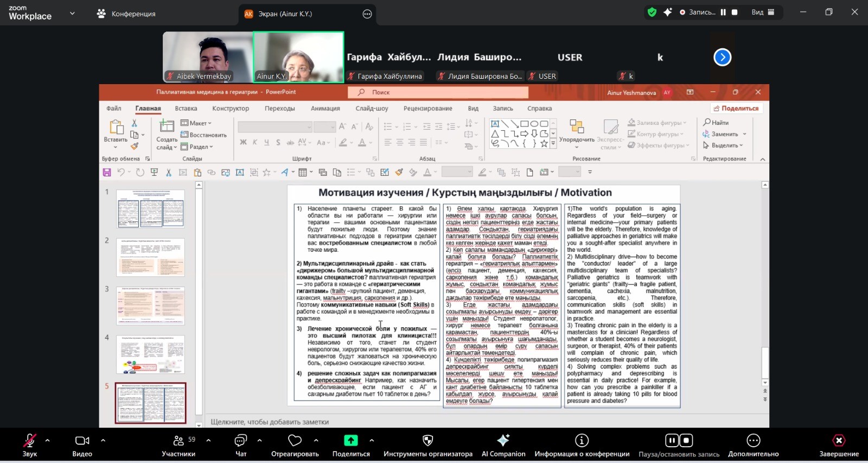
Task: Click the red End meeting button
Action: [839, 441]
